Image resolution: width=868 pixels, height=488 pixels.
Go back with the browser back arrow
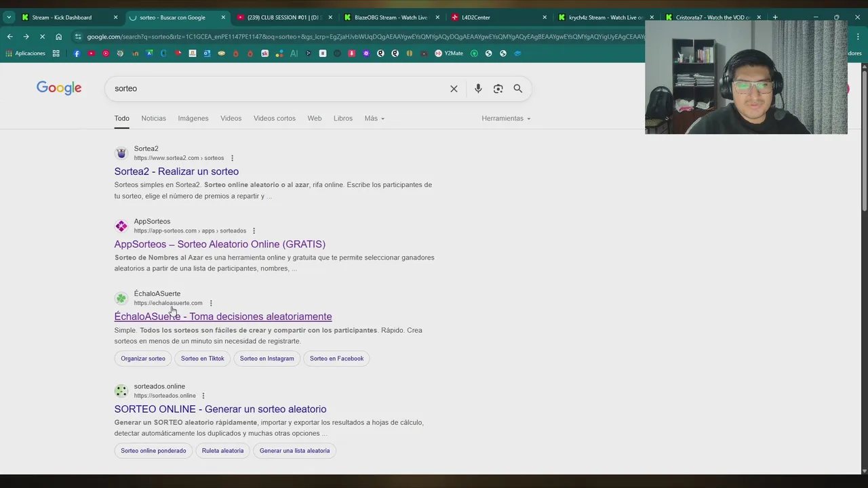coord(9,37)
